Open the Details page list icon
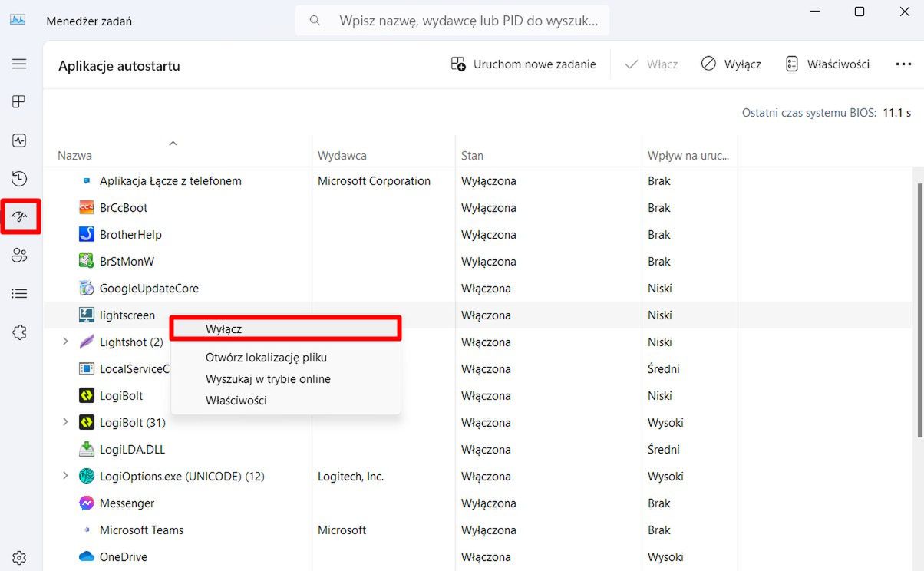Viewport: 924px width, 571px height. [19, 293]
